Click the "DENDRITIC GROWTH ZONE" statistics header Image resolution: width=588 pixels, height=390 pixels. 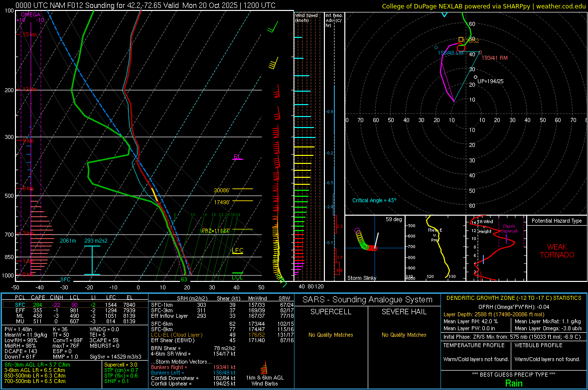pos(514,298)
